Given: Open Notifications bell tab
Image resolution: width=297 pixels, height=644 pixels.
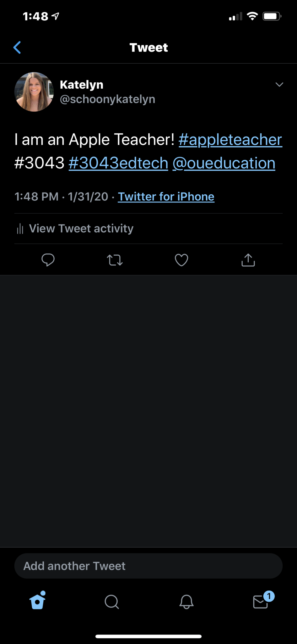Looking at the screenshot, I should pos(186,602).
